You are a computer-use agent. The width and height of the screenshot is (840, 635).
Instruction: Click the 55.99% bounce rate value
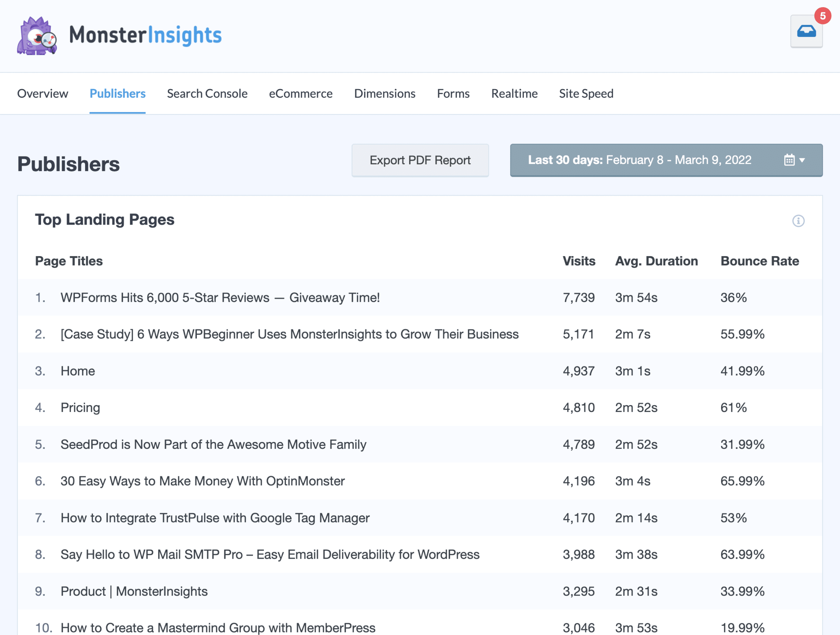[743, 334]
